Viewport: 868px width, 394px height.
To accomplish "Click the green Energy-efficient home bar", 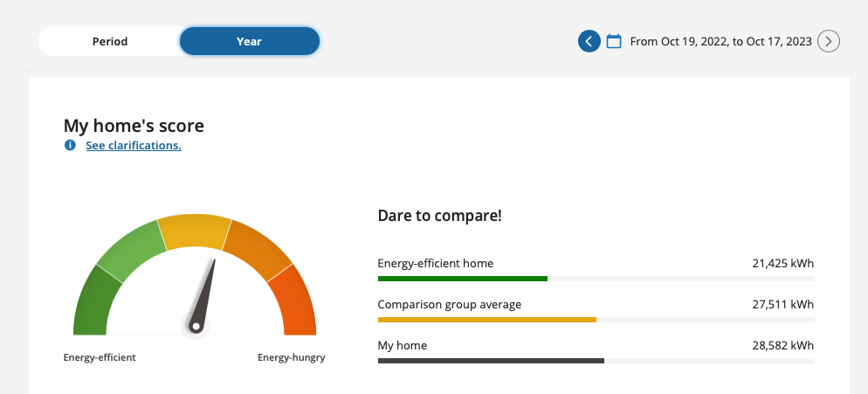I will click(462, 278).
